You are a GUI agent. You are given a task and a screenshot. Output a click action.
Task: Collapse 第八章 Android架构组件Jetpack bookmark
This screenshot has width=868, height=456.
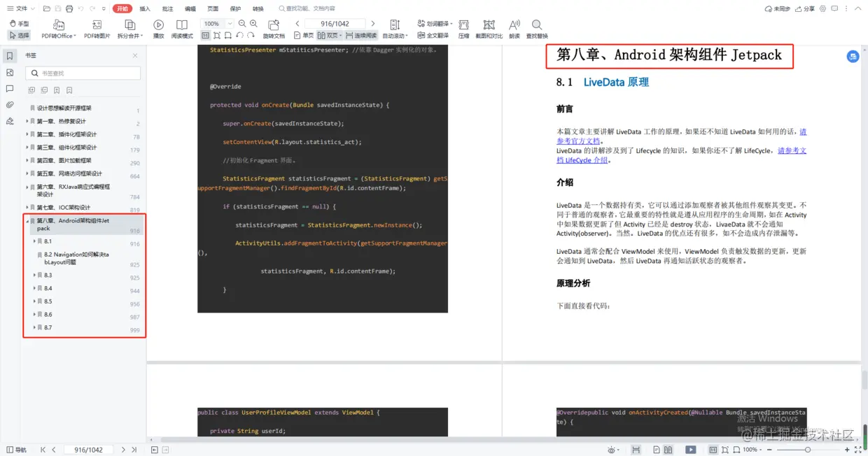tap(27, 221)
